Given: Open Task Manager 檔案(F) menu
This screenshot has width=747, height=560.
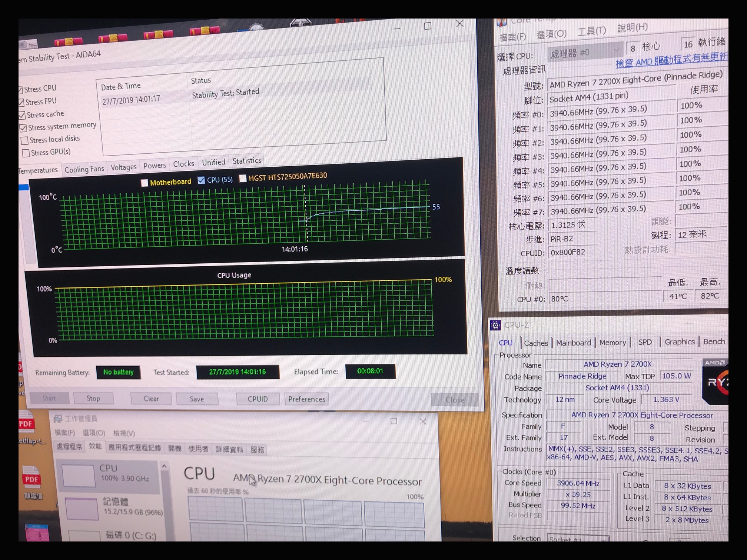Looking at the screenshot, I should [x=65, y=433].
